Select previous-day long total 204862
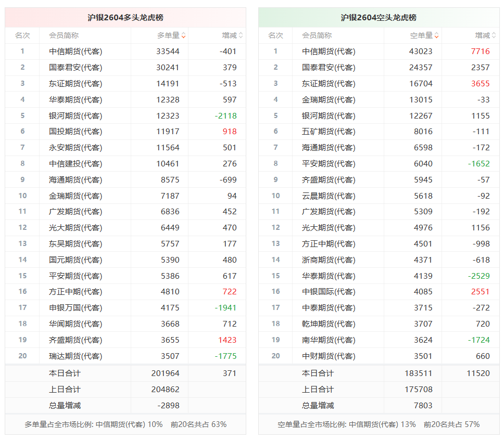Image resolution: width=504 pixels, height=440 pixels. click(x=165, y=389)
